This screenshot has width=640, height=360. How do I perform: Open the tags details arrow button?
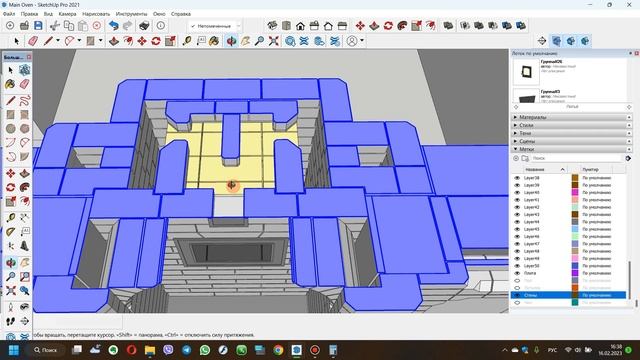628,158
